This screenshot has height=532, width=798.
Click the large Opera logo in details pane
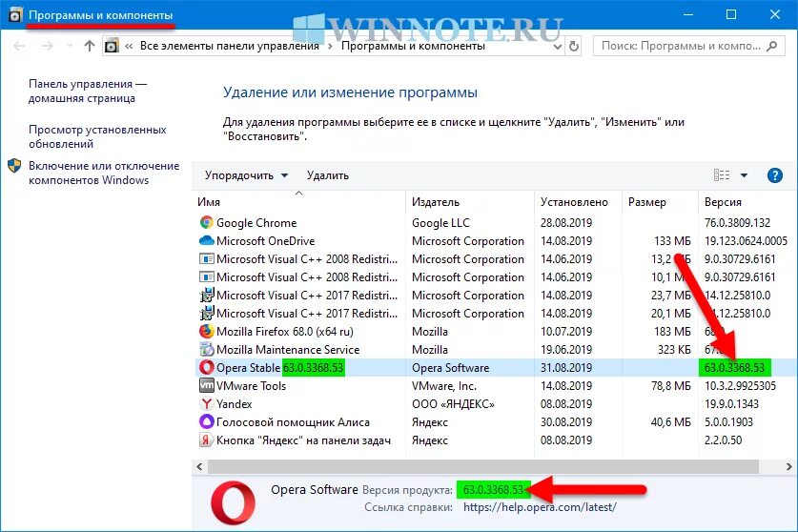pos(233,503)
